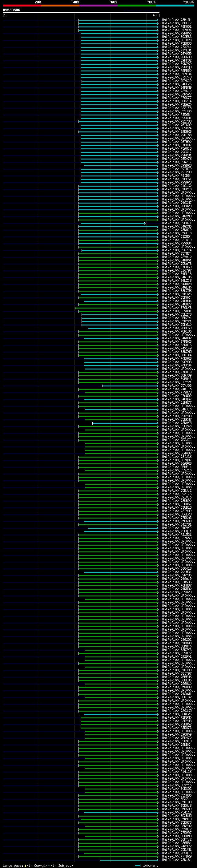Screen dimensions: 197x868
Task: Open hit UniRef100_P17094
Action: pos(177,30)
